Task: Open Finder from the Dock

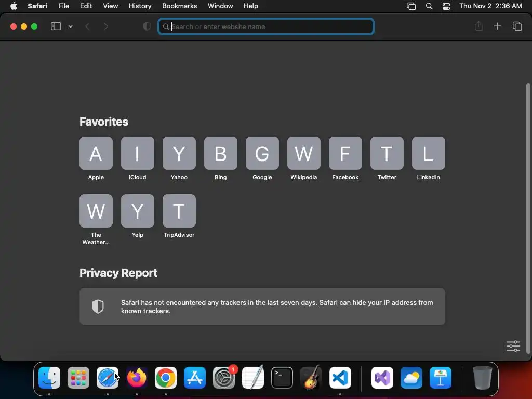Action: [49, 378]
